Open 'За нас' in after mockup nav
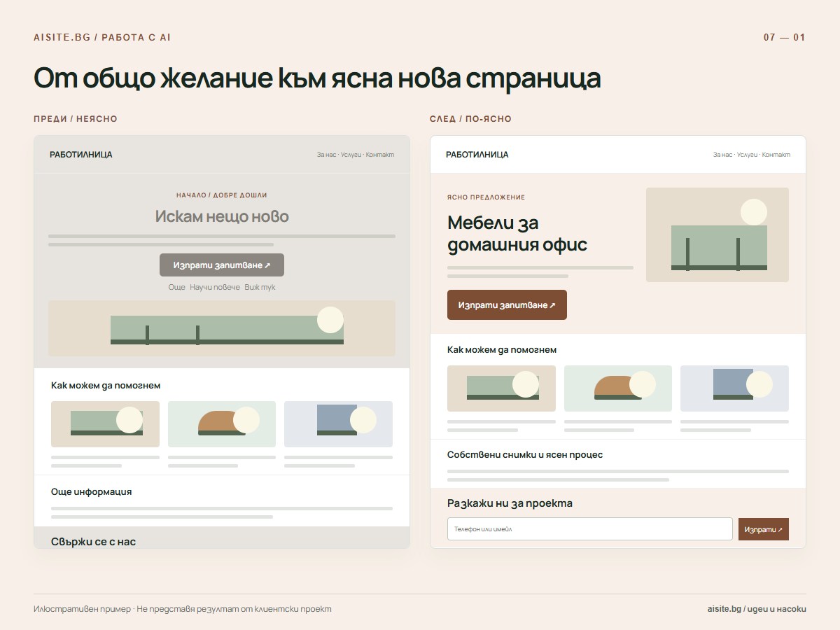Screen dimensions: 840x630 [x=722, y=155]
